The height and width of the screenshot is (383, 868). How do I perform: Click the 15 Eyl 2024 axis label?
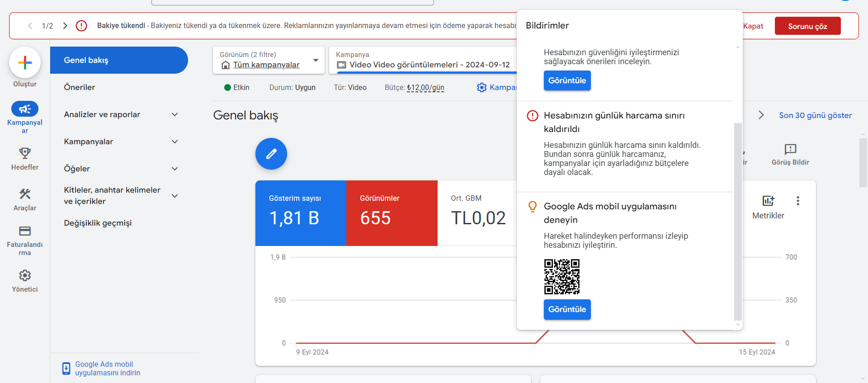click(x=757, y=352)
